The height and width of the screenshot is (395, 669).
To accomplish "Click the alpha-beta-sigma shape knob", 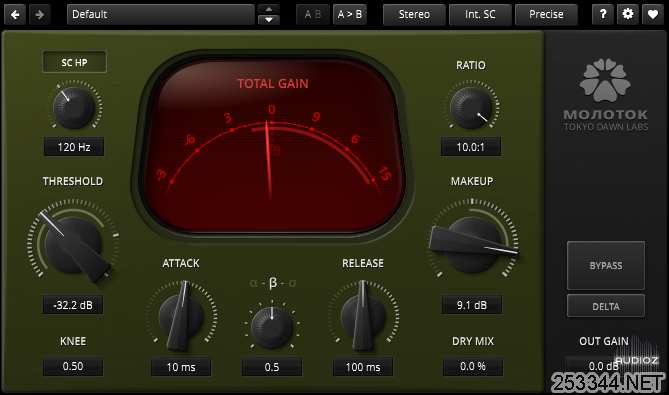I will 272,327.
